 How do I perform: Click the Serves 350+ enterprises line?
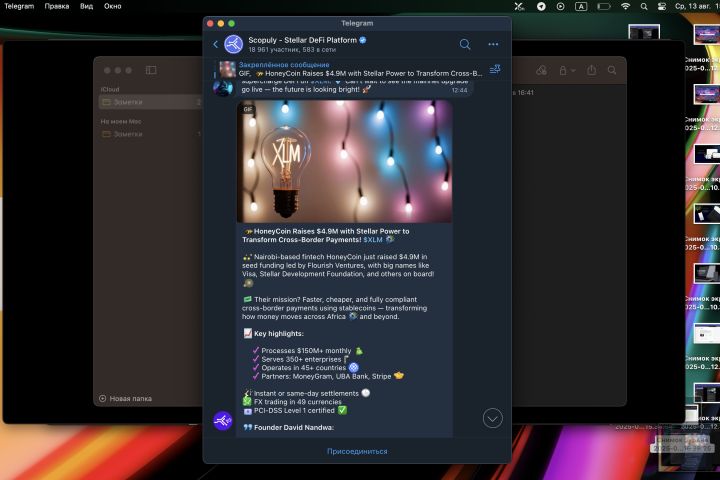coord(301,359)
